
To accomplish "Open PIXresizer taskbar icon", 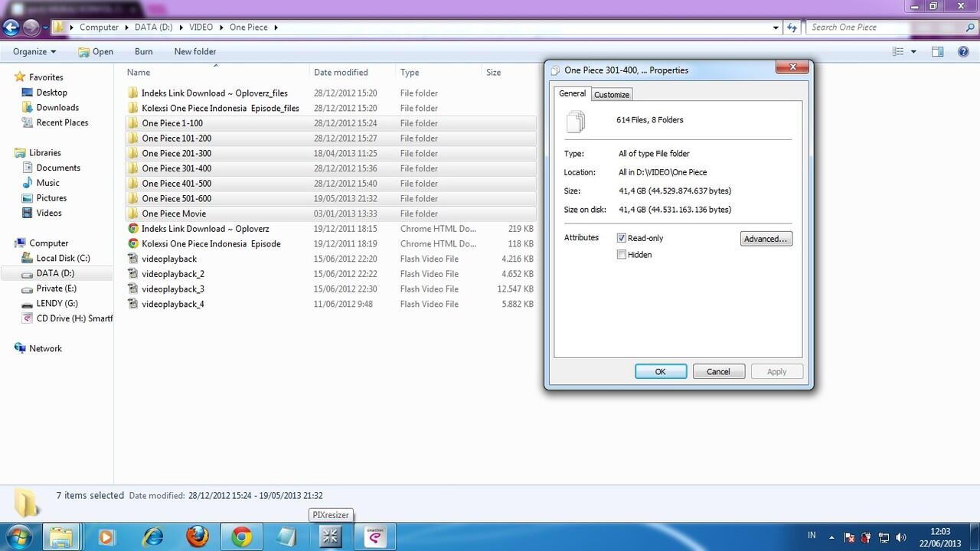I will 331,537.
